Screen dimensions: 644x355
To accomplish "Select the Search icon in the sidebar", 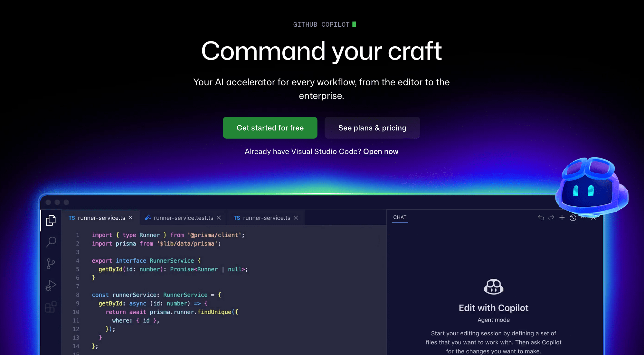I will (x=51, y=241).
